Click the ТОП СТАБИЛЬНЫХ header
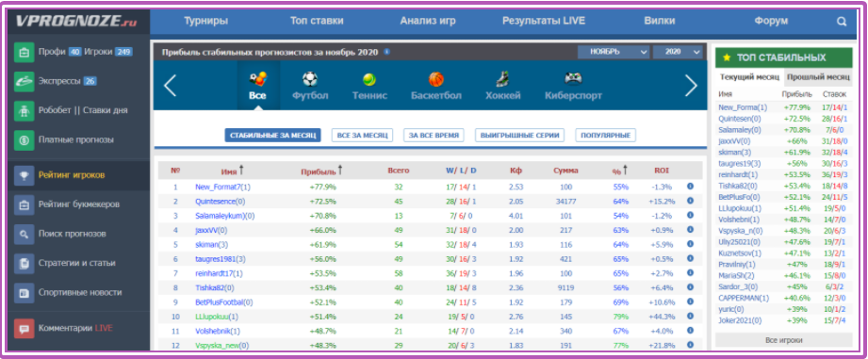This screenshot has width=868, height=359. (x=784, y=57)
